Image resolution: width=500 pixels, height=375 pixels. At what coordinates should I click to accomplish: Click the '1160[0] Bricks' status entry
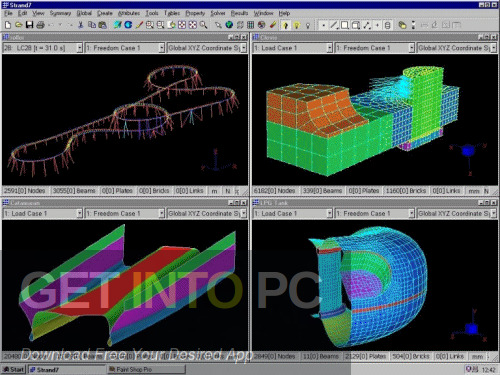[406, 191]
